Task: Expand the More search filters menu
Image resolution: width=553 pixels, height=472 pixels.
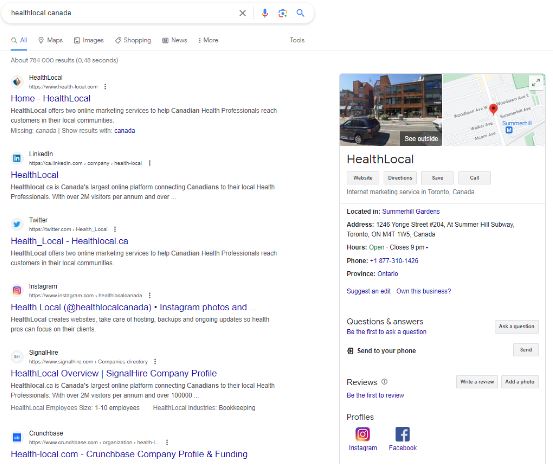Action: 208,40
